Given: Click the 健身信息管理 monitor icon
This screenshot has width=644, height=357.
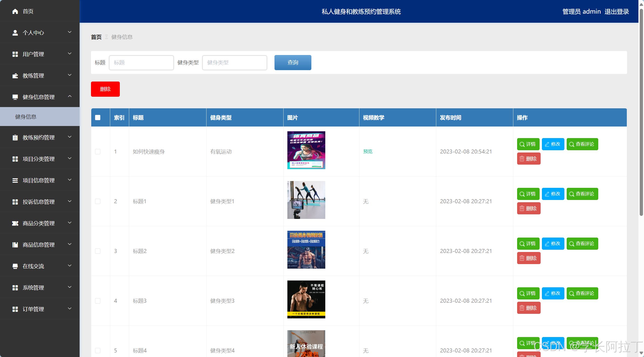Looking at the screenshot, I should click(15, 97).
